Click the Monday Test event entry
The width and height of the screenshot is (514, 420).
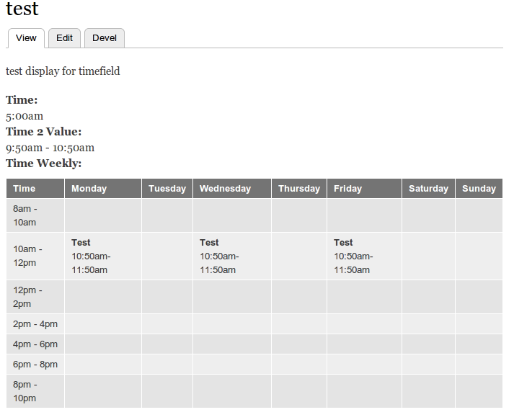[x=91, y=256]
